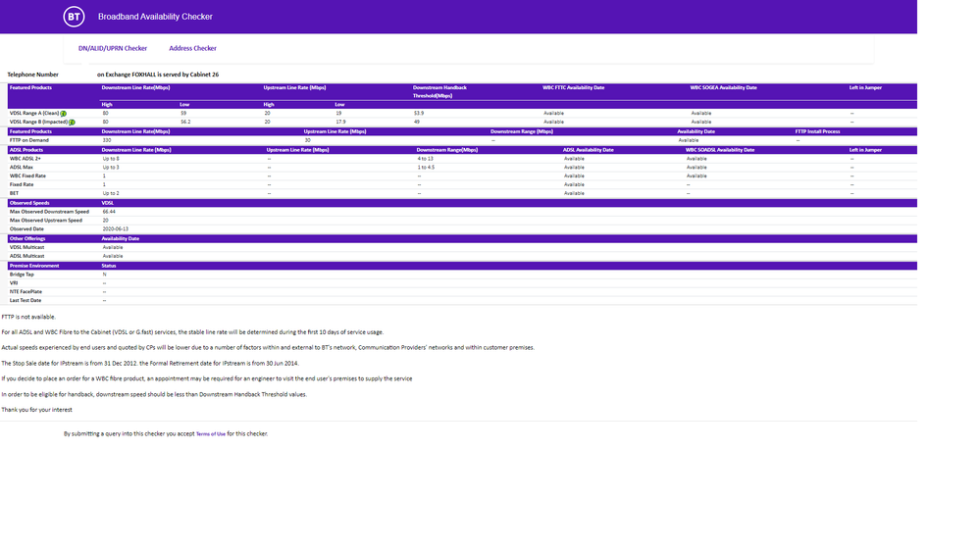Select the Max Observed Downstream Speed value 66.44
Image resolution: width=980 pixels, height=551 pixels.
tap(110, 212)
